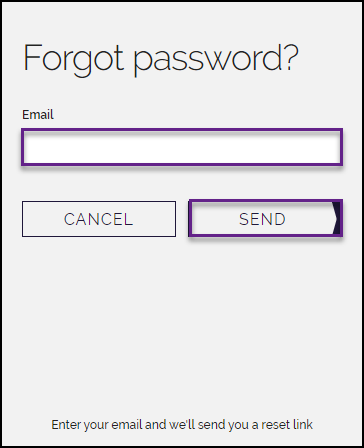Click the CANCEL label text
364x448 pixels.
click(x=98, y=219)
